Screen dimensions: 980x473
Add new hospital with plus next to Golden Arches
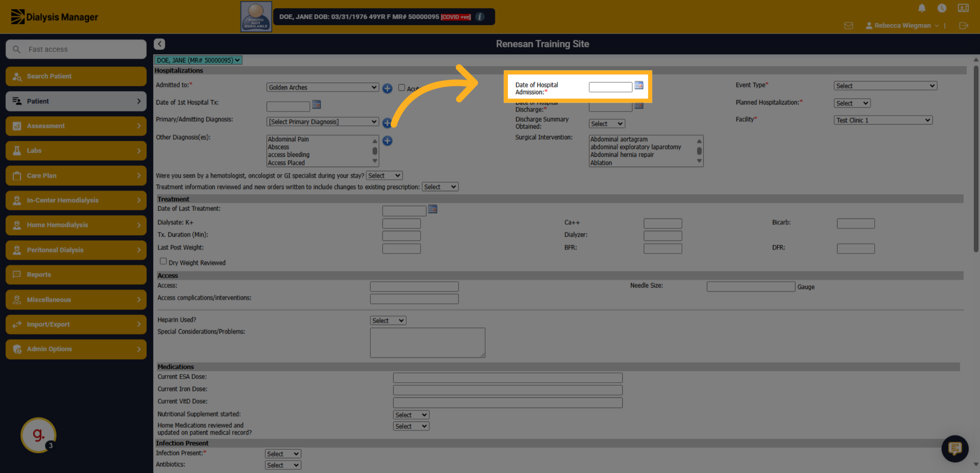click(387, 88)
